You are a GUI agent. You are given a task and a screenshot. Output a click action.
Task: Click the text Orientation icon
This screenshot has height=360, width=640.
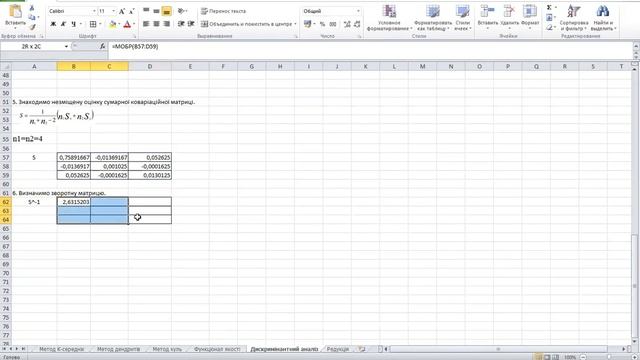[181, 11]
